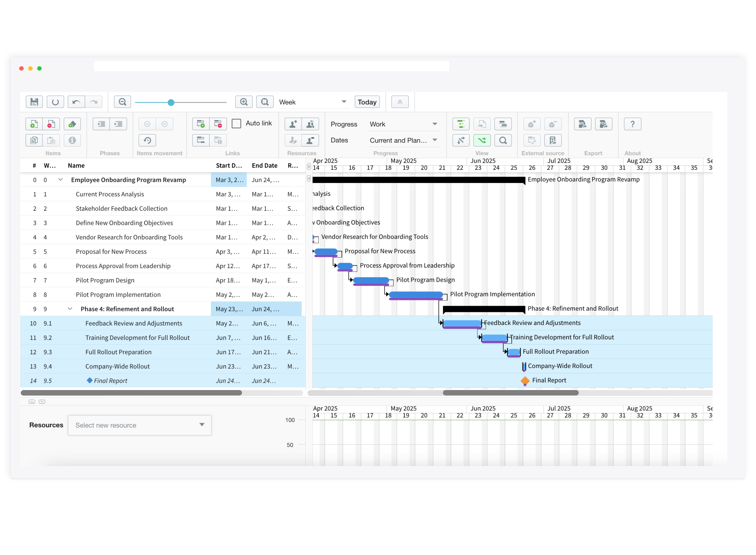Viewport: 756px width, 555px height.
Task: Toggle the green shuffle arrows view button
Action: 482,140
